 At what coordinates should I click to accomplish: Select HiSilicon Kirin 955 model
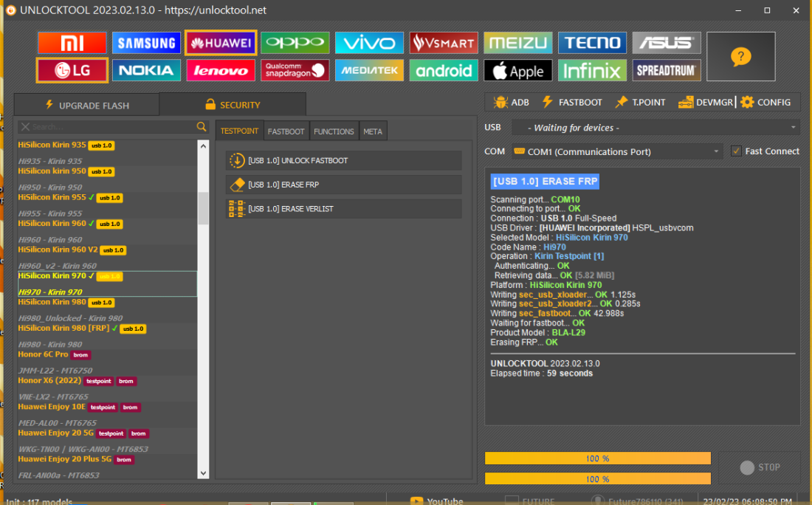click(107, 205)
